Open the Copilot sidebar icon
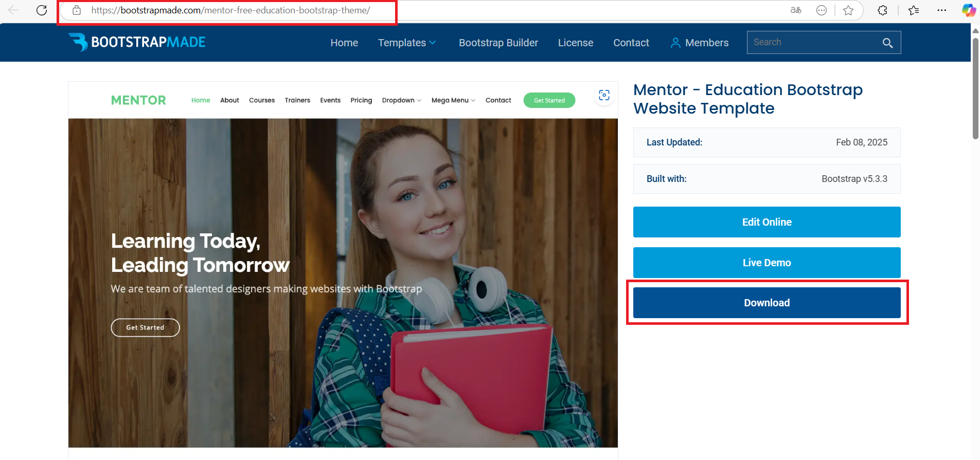This screenshot has height=460, width=980. pos(969,10)
